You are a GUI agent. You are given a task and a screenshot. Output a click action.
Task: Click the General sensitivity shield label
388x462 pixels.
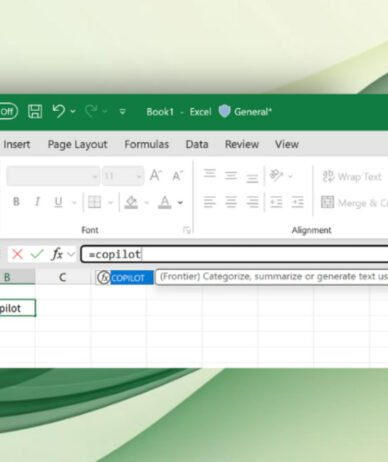click(x=245, y=112)
